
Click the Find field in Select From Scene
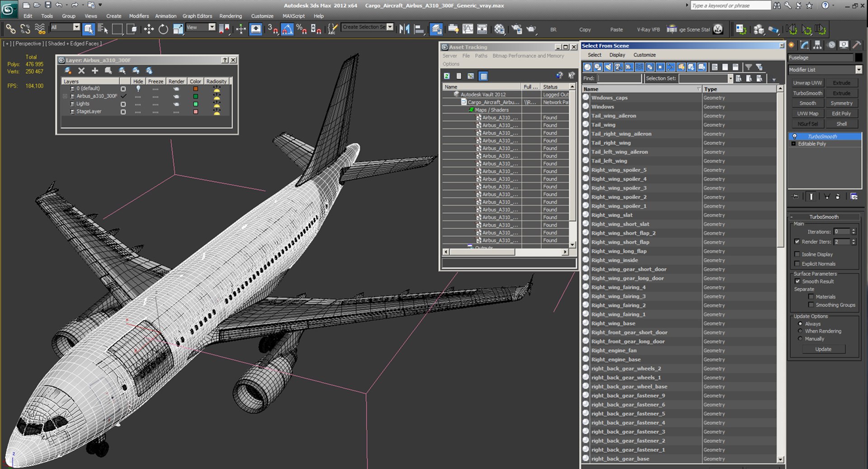click(x=619, y=79)
